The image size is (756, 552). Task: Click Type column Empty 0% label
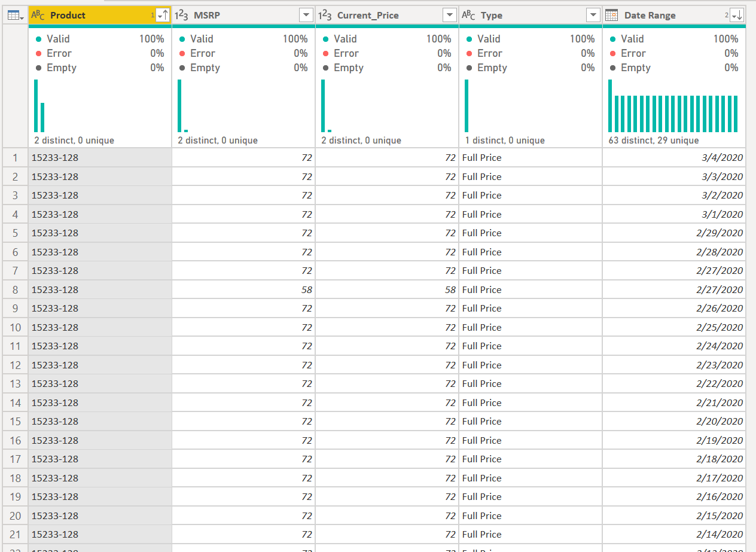coord(531,68)
